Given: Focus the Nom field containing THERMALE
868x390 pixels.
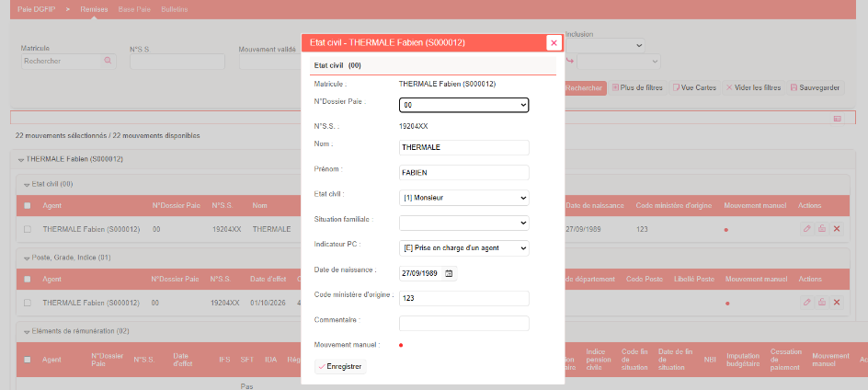Looking at the screenshot, I should tap(464, 147).
